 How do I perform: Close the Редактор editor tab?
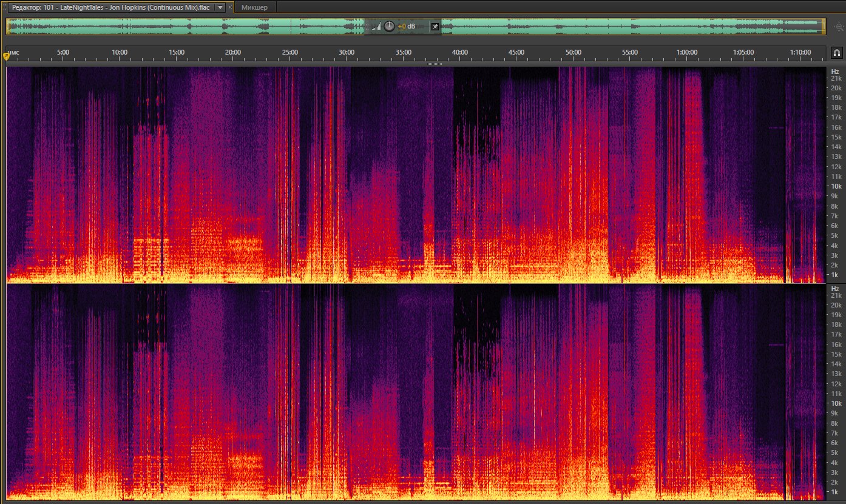click(x=231, y=7)
